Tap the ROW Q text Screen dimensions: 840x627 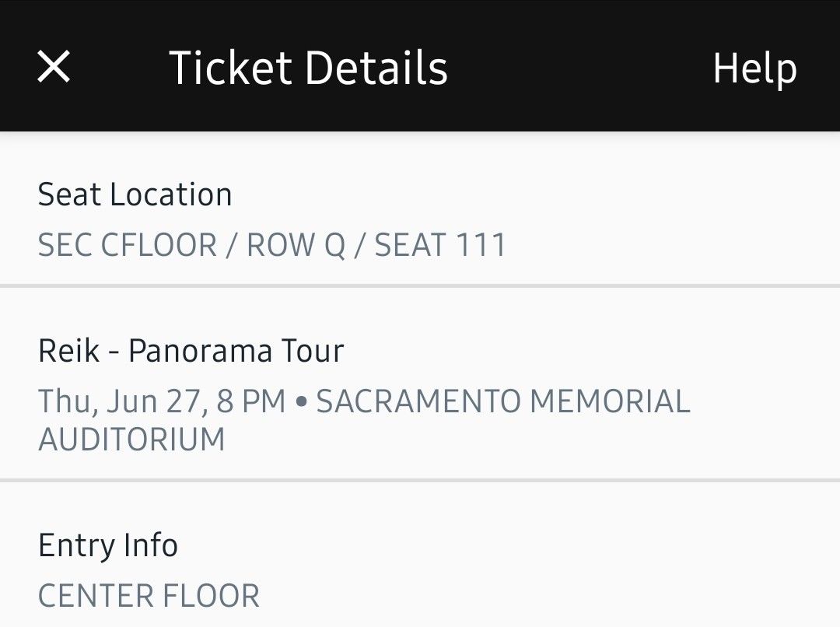click(x=296, y=246)
